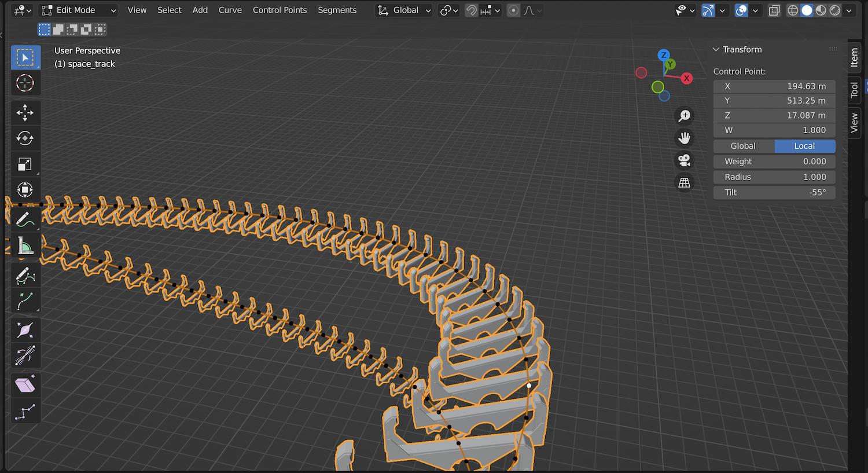Toggle viewport overlays
The image size is (868, 473).
pos(741,10)
